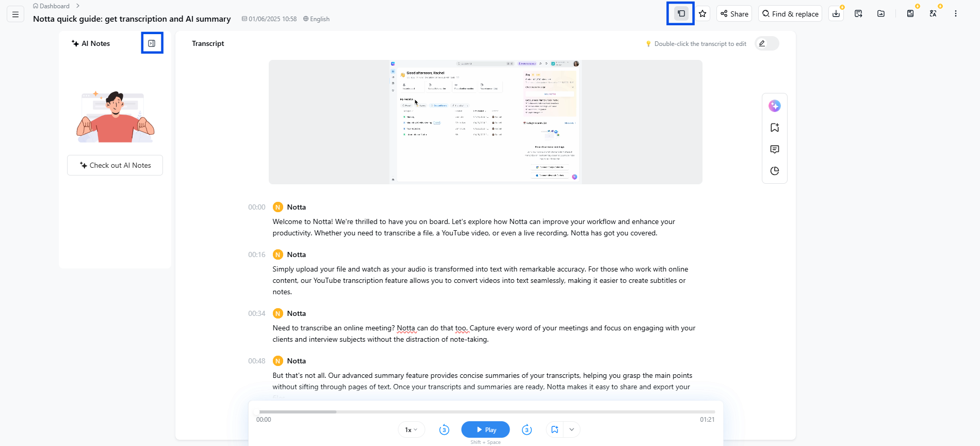Viewport: 980px width, 446px height.
Task: Open the hamburger sidebar menu
Action: tap(15, 14)
